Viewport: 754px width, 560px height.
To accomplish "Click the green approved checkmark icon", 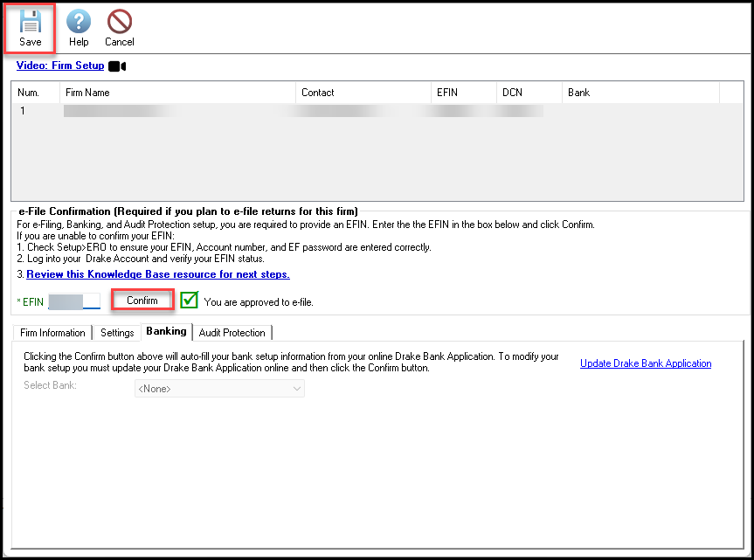I will click(189, 300).
